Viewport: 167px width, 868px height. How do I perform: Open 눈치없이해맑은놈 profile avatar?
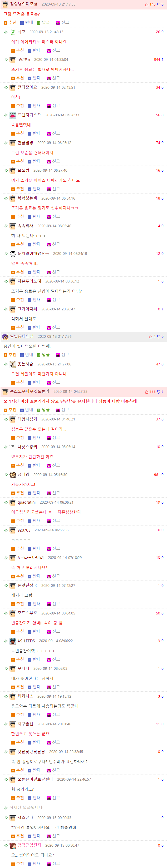(x=12, y=253)
